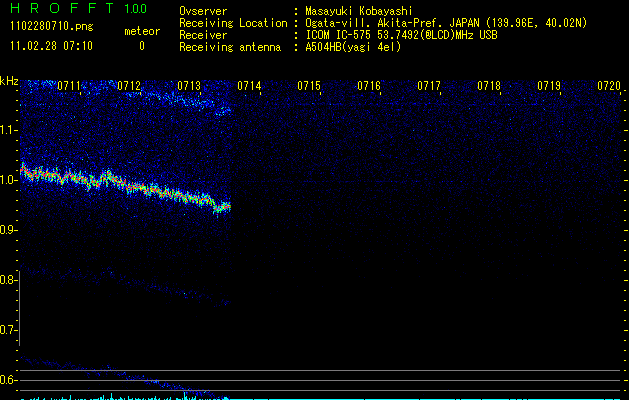Click the kHz axis unit label
Image resolution: width=629 pixels, height=400 pixels.
pyautogui.click(x=9, y=81)
